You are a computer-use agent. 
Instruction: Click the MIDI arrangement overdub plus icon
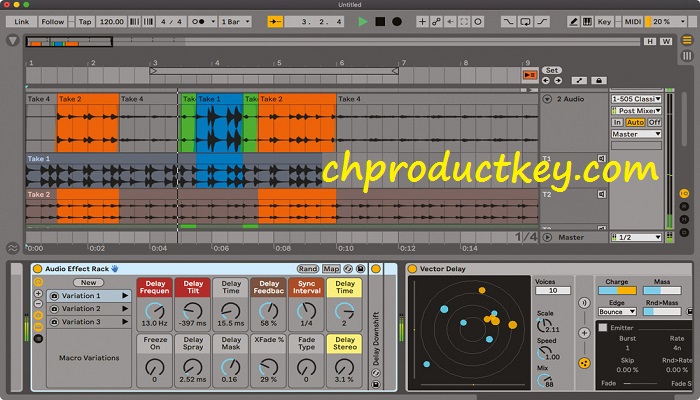click(422, 21)
